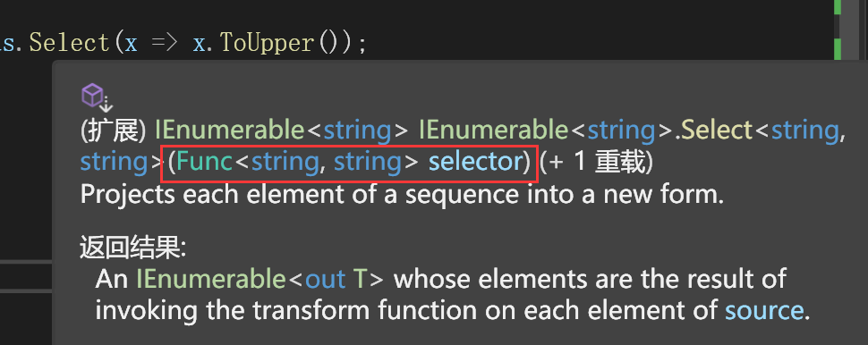Screen dimensions: 868x345
Task: Click the (+ 1 重载) overload text
Action: [x=596, y=163]
